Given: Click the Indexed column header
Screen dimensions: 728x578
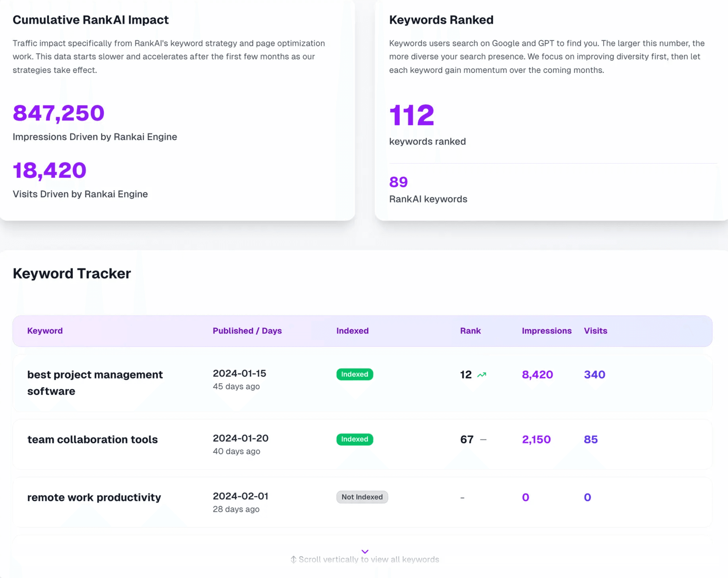Looking at the screenshot, I should [x=352, y=331].
